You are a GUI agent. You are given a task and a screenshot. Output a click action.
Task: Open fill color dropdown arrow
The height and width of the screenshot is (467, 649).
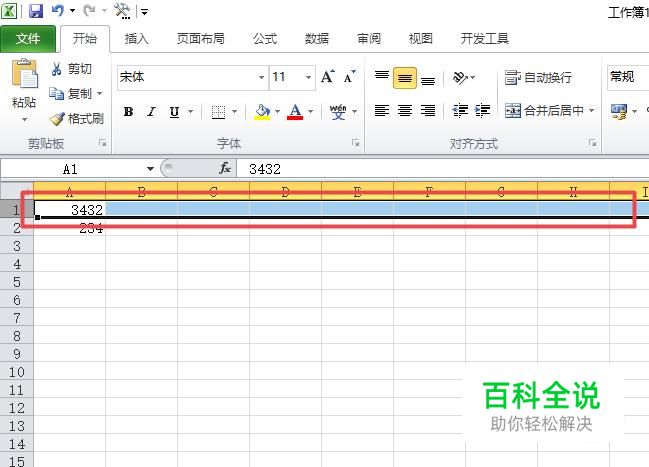click(277, 111)
